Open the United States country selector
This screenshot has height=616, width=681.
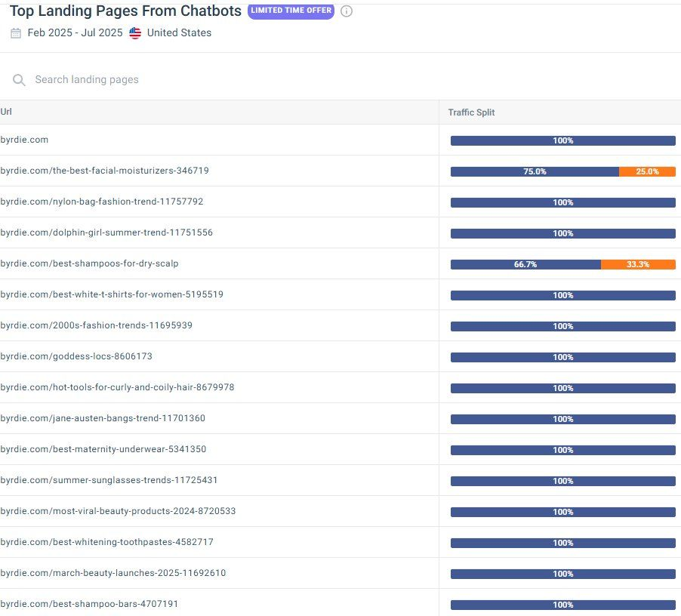(x=179, y=33)
